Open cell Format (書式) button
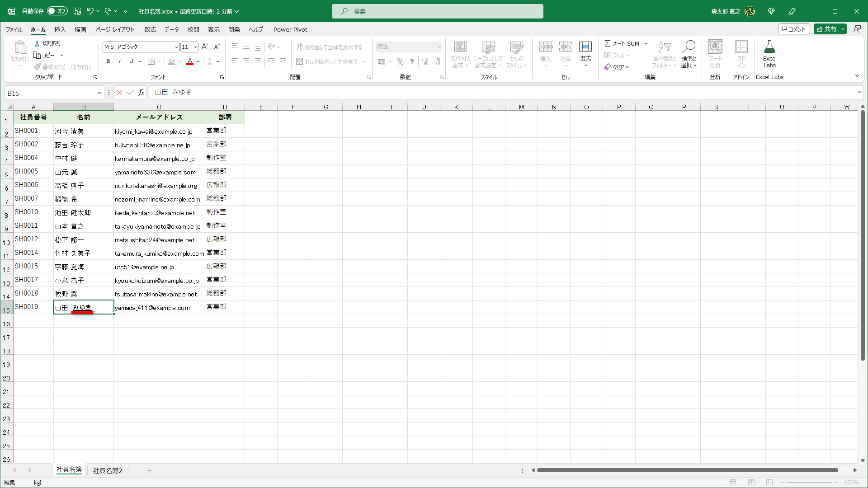 click(x=585, y=53)
